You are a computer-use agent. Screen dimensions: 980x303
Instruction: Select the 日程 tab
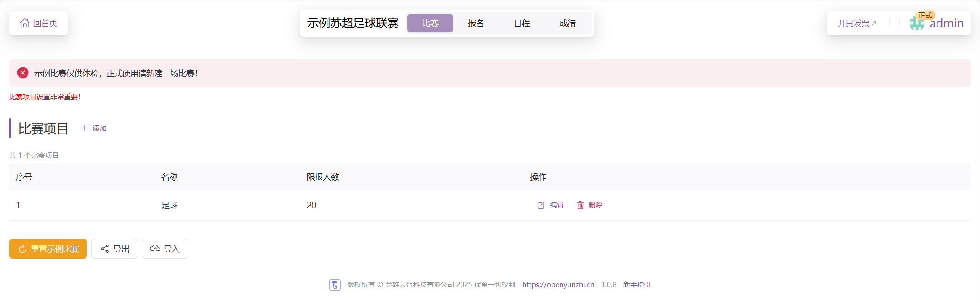tap(521, 23)
